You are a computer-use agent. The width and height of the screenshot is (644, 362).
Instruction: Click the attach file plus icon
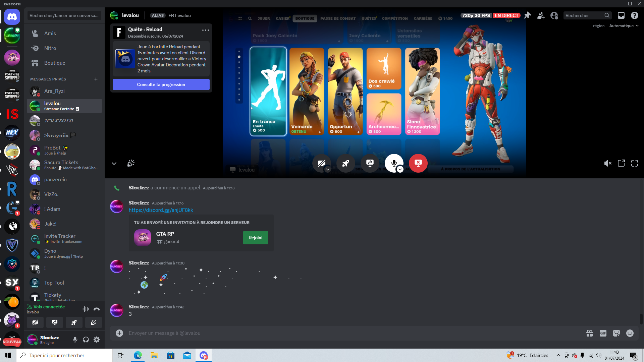pos(119,333)
